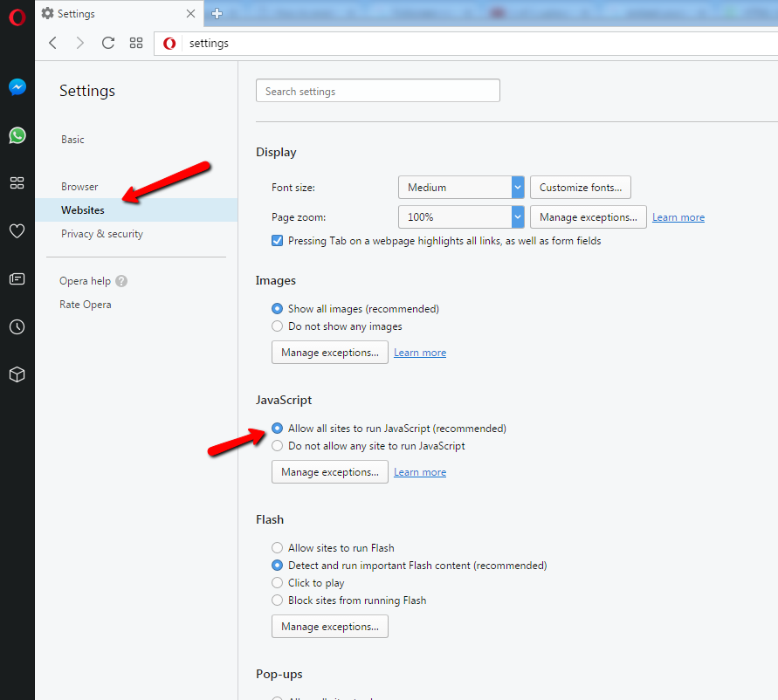Open Learn more link under Images
778x700 pixels.
click(420, 353)
